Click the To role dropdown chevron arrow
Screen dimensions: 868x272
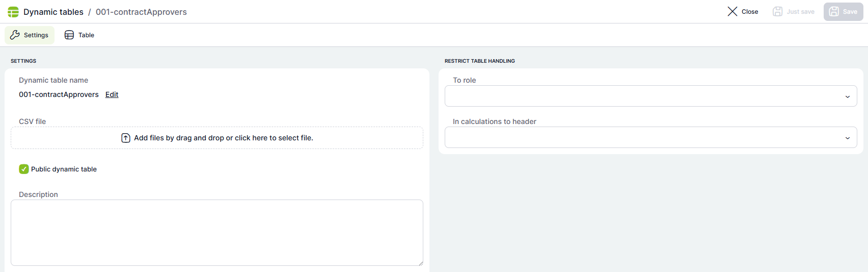click(x=847, y=96)
